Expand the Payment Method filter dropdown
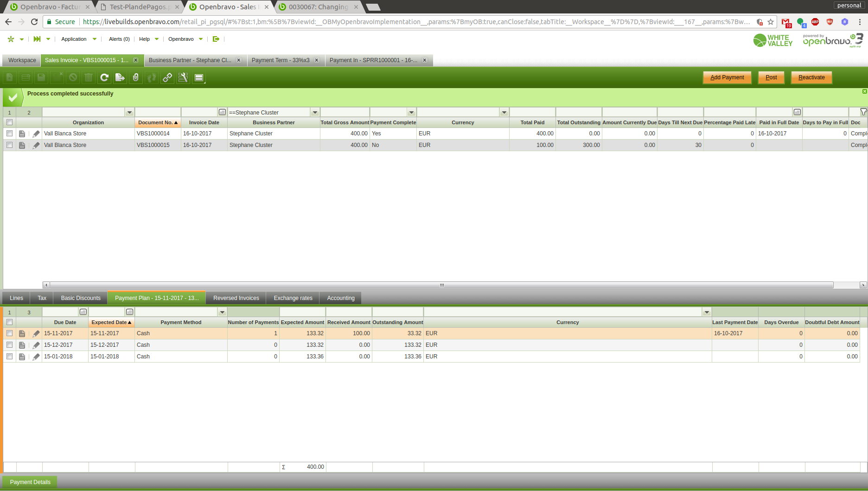 tap(223, 312)
